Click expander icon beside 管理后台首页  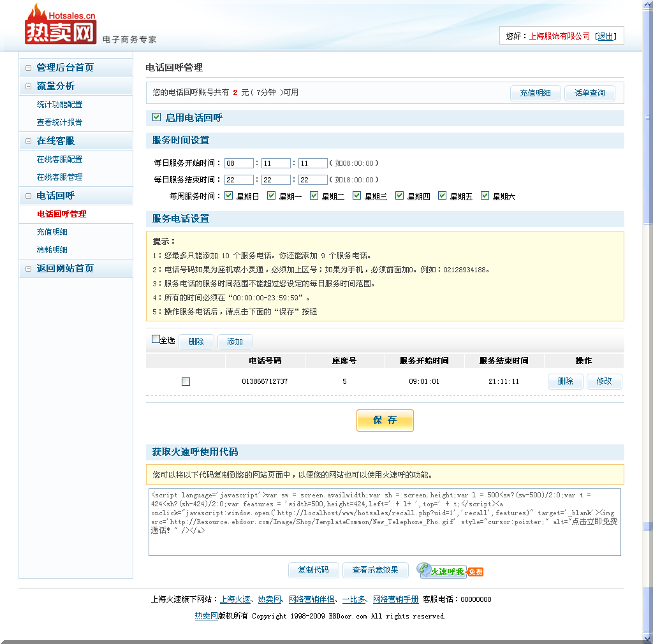pyautogui.click(x=28, y=68)
